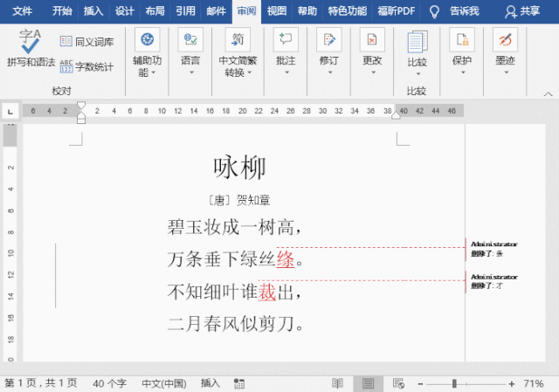The height and width of the screenshot is (392, 559).
Task: Click the 中文(中国) language indicator
Action: pyautogui.click(x=164, y=383)
